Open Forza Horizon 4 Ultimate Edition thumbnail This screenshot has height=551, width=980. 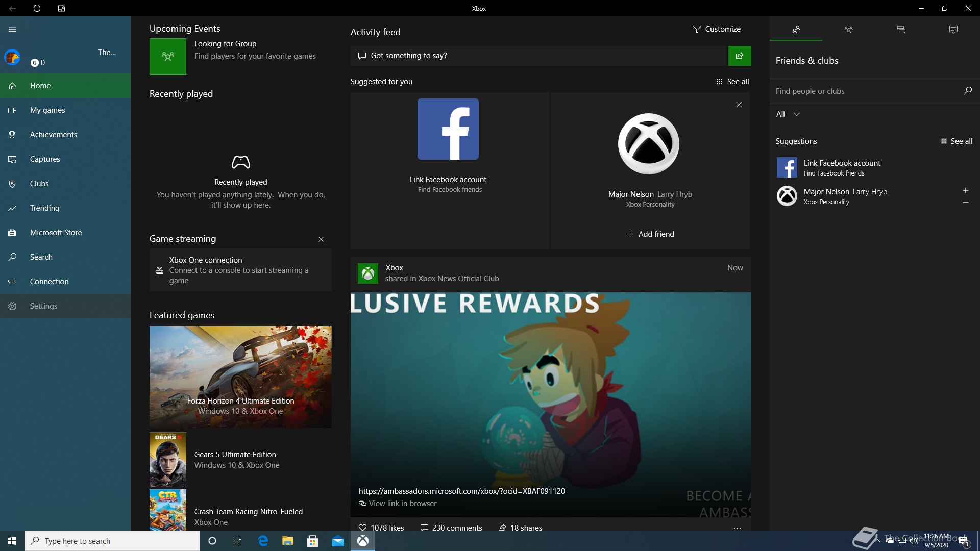pyautogui.click(x=240, y=377)
